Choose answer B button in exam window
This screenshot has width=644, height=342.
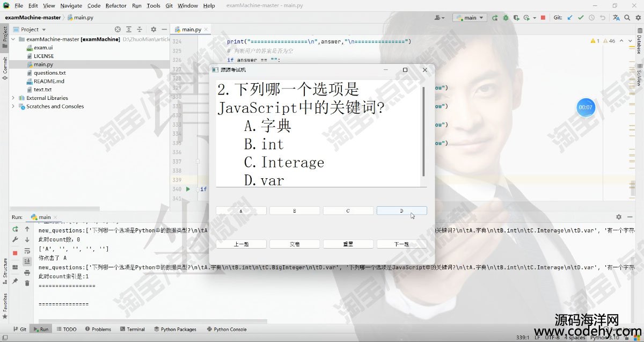(x=295, y=211)
